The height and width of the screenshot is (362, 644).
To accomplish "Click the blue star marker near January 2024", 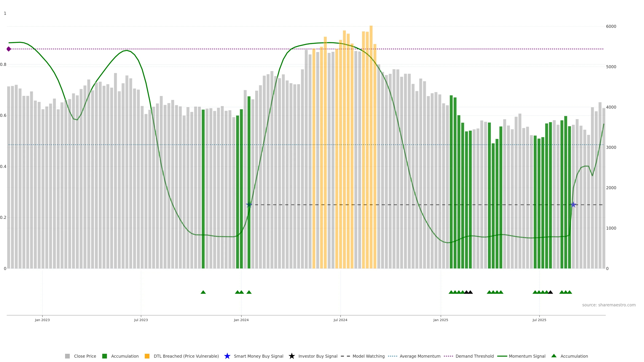I will pos(249,205).
